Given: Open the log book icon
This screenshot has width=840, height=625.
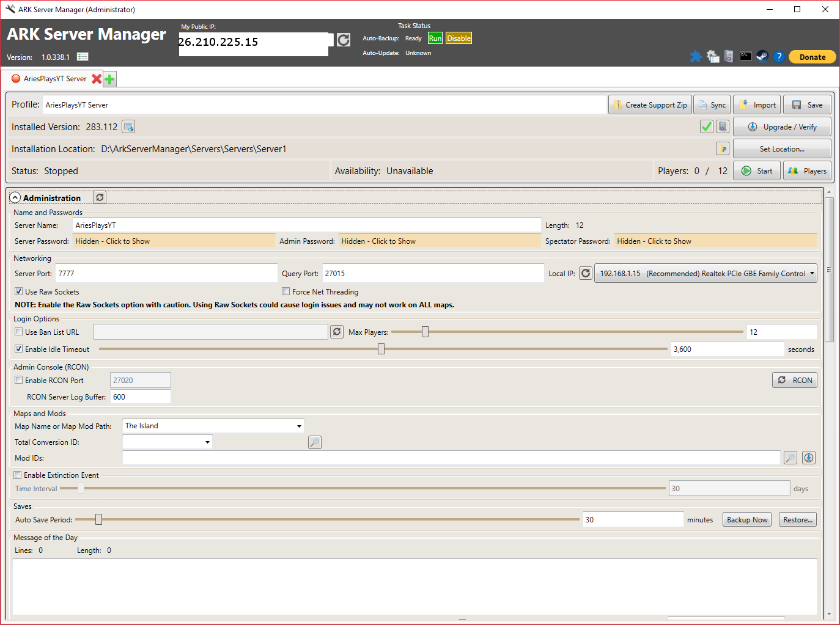Looking at the screenshot, I should tap(729, 56).
